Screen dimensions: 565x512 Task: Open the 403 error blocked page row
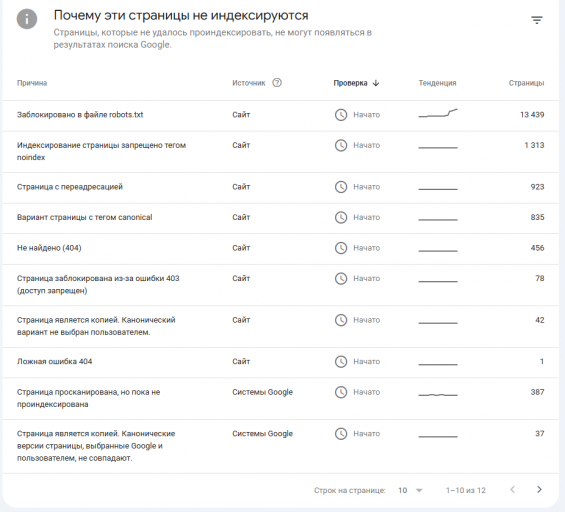[x=280, y=285]
